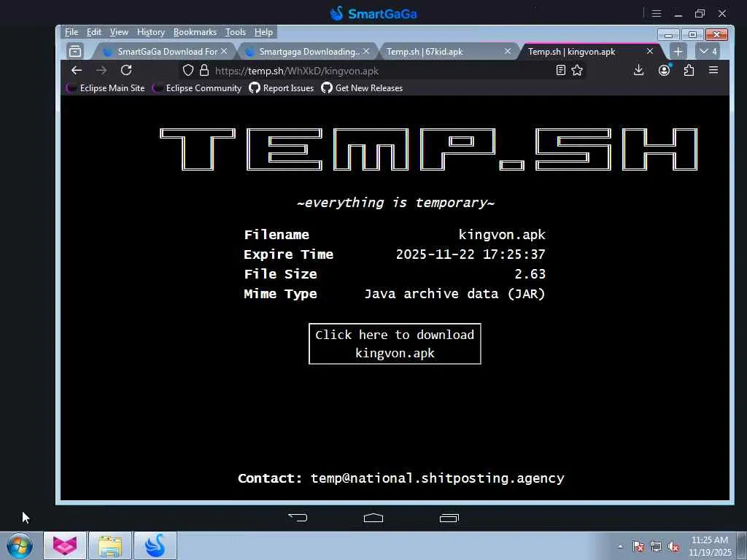Viewport: 747px width, 560px height.
Task: Open the History menu
Action: coord(150,32)
